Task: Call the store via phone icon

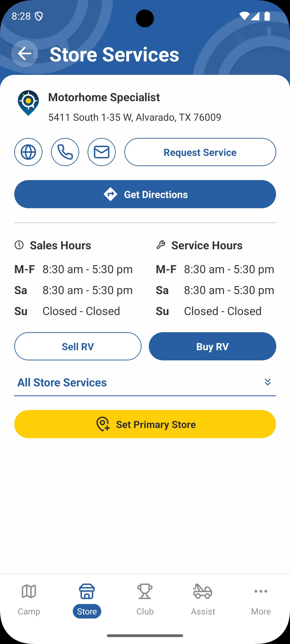Action: [x=65, y=152]
